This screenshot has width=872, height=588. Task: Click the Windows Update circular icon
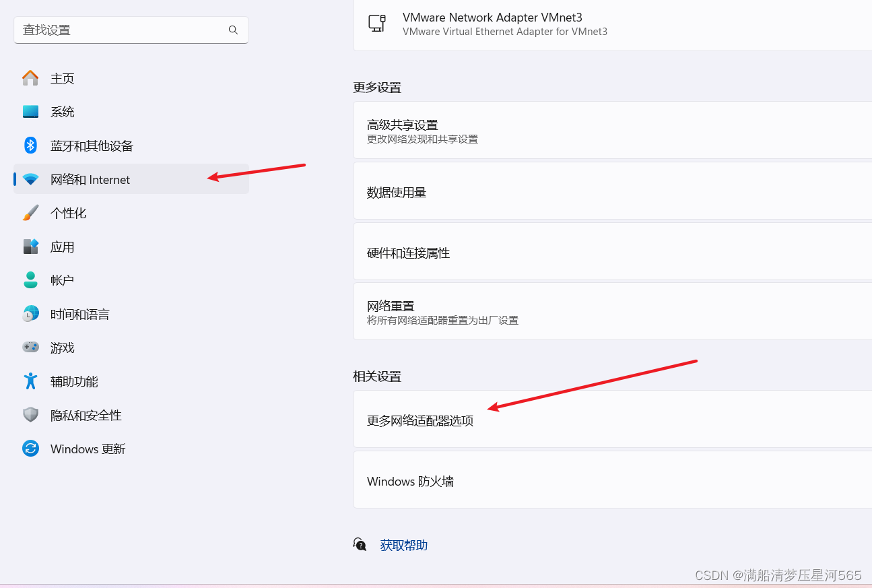[30, 449]
